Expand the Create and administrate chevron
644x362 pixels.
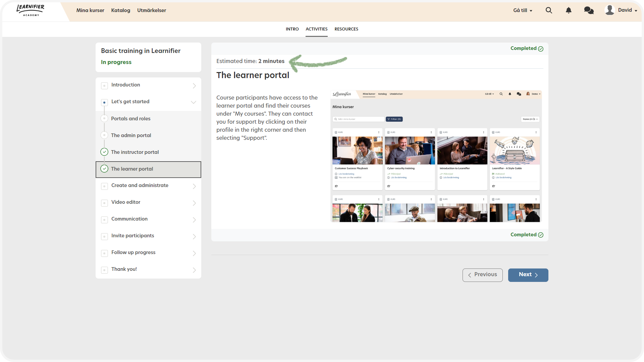pos(194,186)
